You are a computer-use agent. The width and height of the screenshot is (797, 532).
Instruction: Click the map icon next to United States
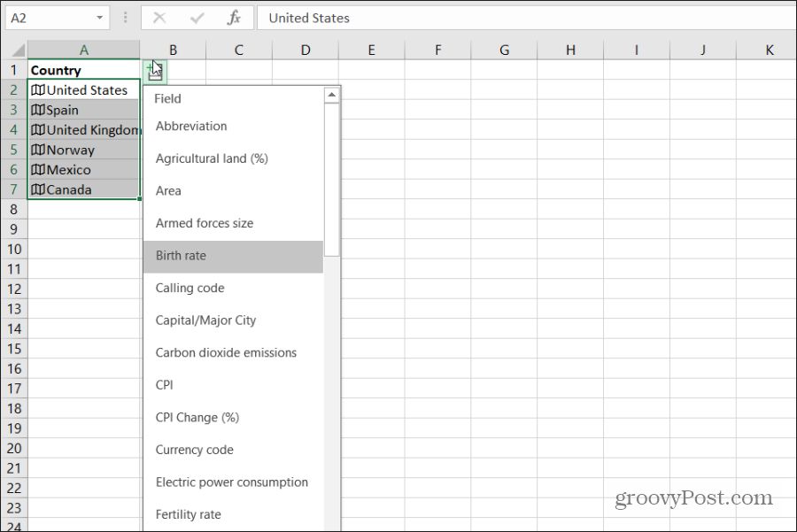pos(37,90)
